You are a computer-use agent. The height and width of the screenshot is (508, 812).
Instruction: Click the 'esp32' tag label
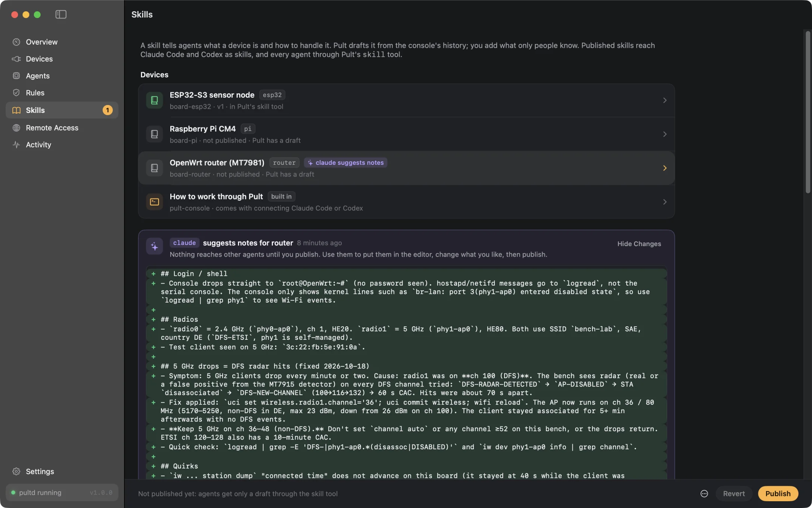click(272, 95)
